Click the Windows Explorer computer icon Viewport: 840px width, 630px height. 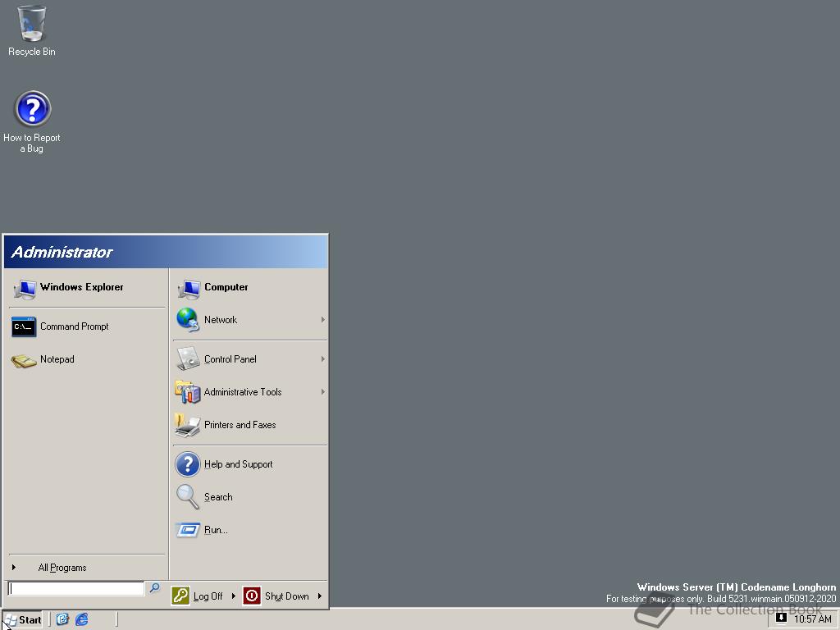coord(24,289)
